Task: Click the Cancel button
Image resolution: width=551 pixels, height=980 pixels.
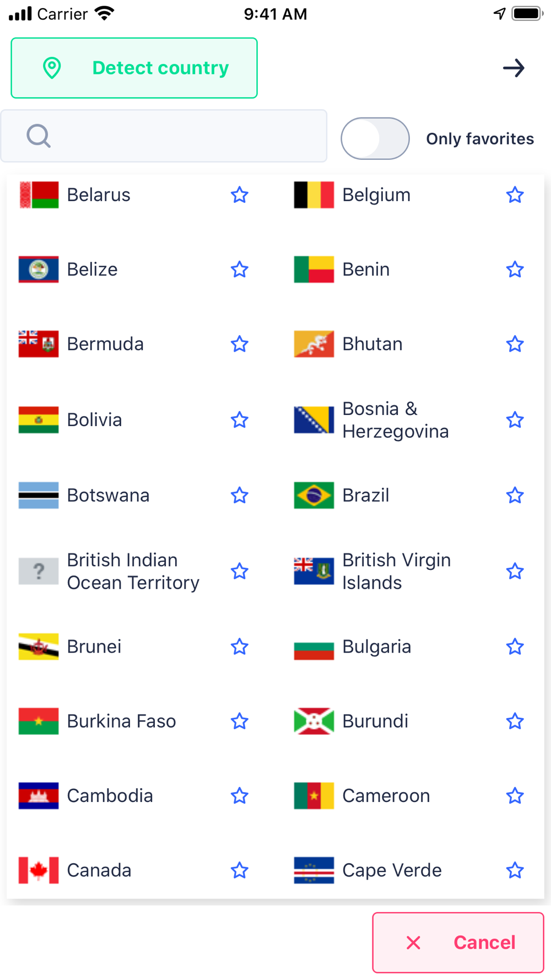Action: 458,943
